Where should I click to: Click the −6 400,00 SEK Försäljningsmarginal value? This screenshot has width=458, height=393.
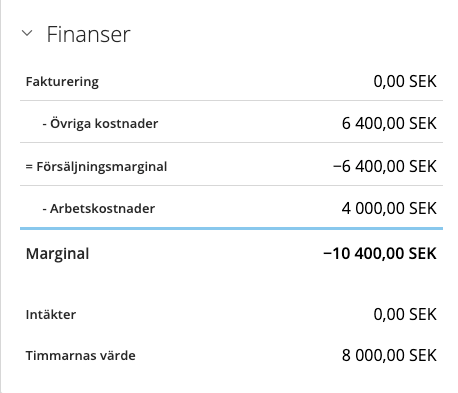(385, 166)
